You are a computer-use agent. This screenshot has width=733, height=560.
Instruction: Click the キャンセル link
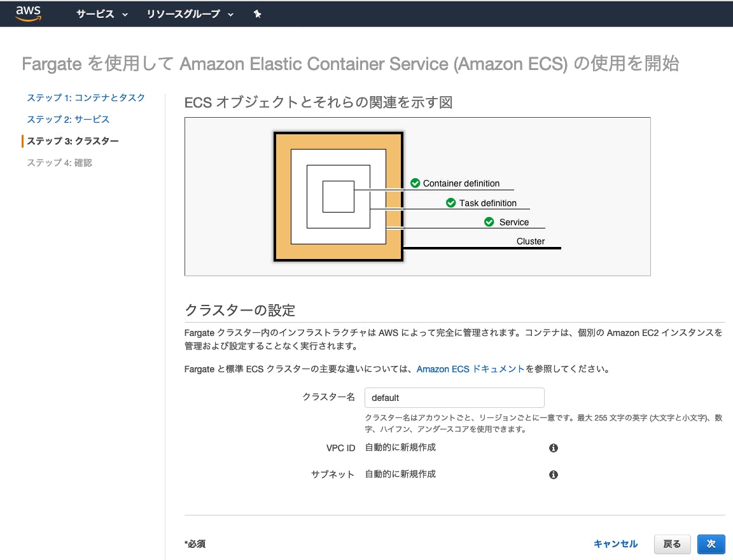coord(616,544)
